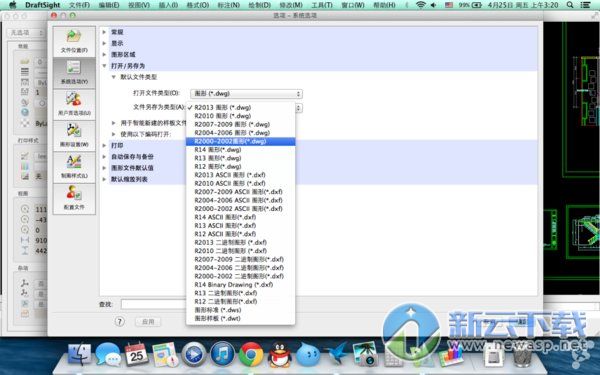Choose R12 ASCII 图形(*.dxf) option
The image size is (600, 375).
tap(240, 234)
